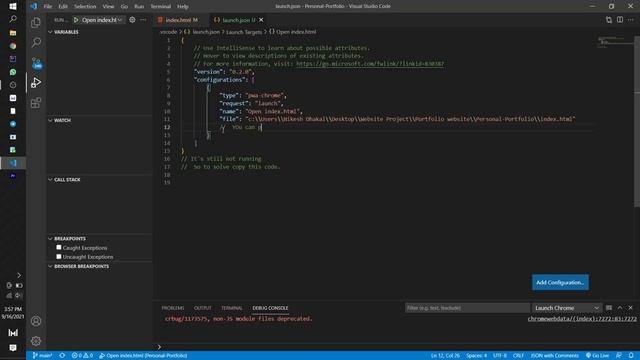640x360 pixels.
Task: Open notifications bell in status bar
Action: [x=631, y=356]
